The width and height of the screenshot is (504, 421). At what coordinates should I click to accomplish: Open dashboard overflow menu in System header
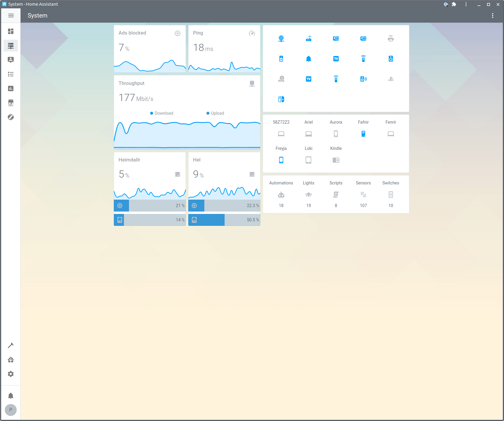coord(493,15)
